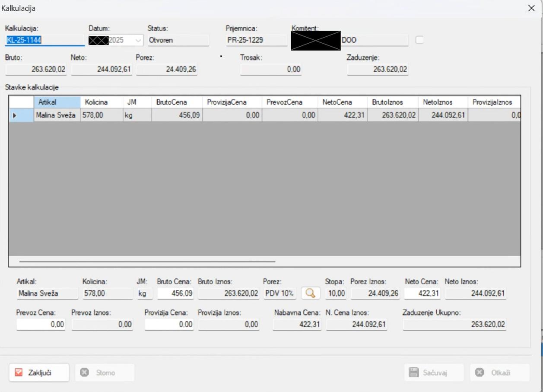The height and width of the screenshot is (392, 543).
Task: Open the Datum date dropdown
Action: (x=138, y=40)
